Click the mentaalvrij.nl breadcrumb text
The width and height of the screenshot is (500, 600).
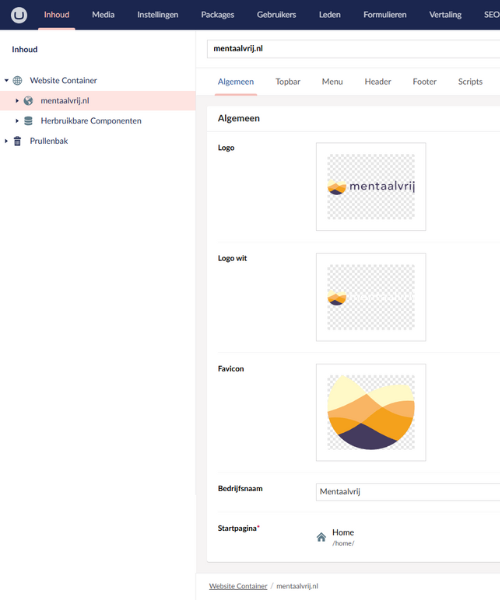coord(297,586)
